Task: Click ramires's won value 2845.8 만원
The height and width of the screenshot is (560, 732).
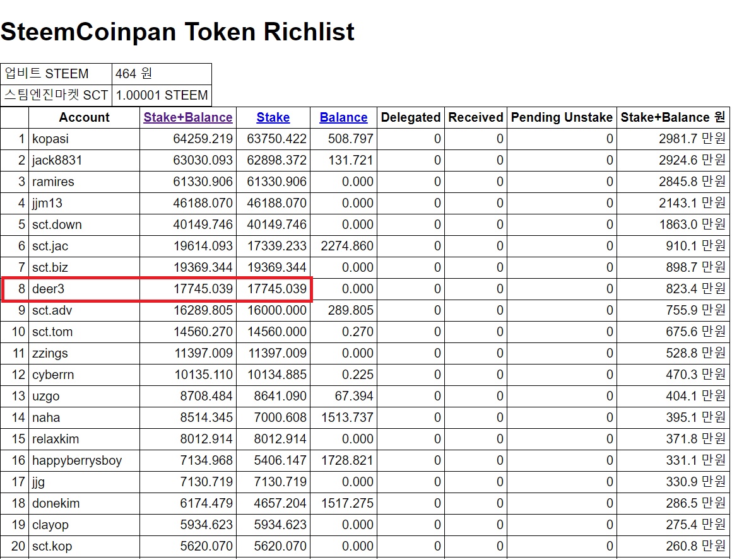Action: (x=692, y=182)
